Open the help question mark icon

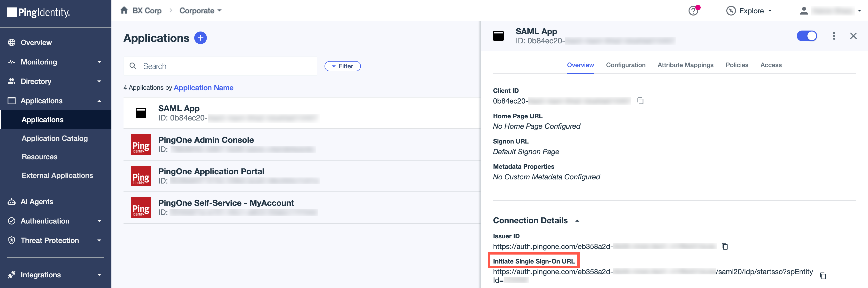point(693,11)
